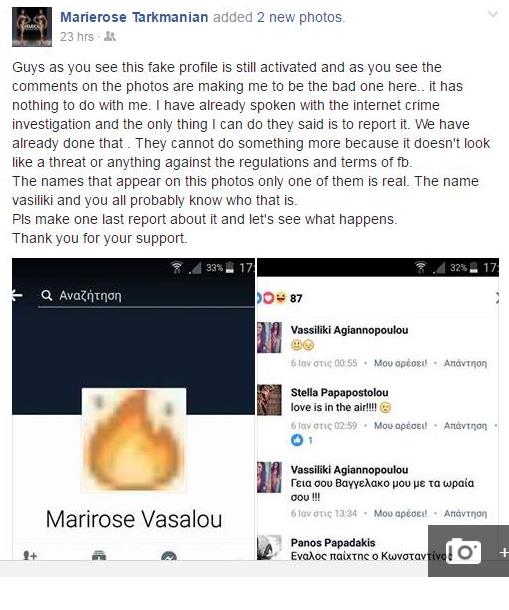Click the heart reaction icon
The image size is (509, 610).
[269, 298]
